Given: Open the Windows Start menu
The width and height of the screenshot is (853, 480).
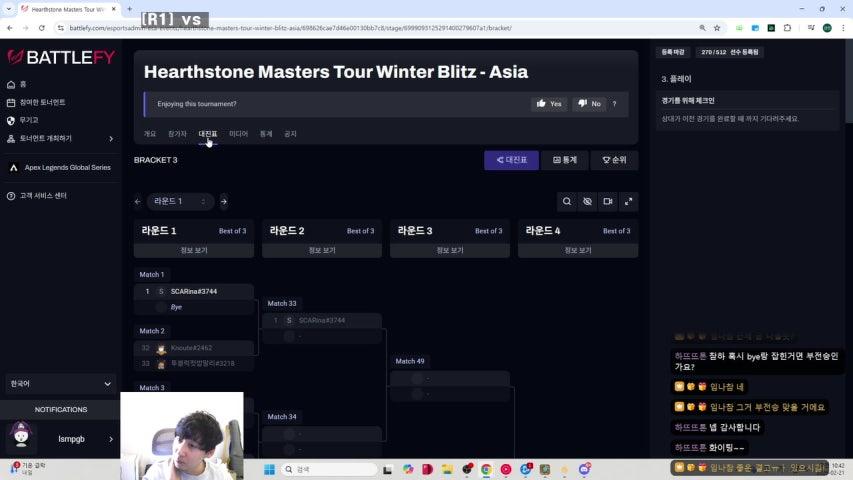Looking at the screenshot, I should point(269,469).
